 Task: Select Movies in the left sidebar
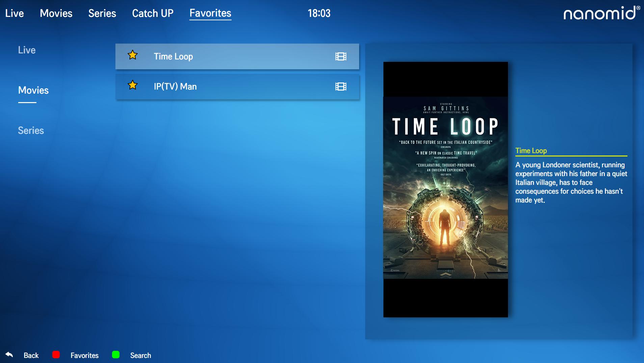33,90
